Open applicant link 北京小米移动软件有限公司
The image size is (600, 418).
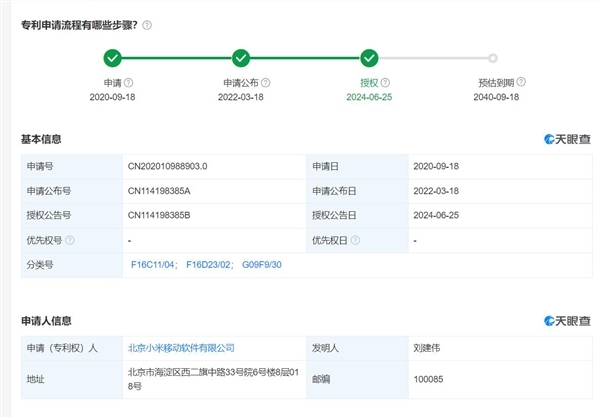[x=181, y=348]
